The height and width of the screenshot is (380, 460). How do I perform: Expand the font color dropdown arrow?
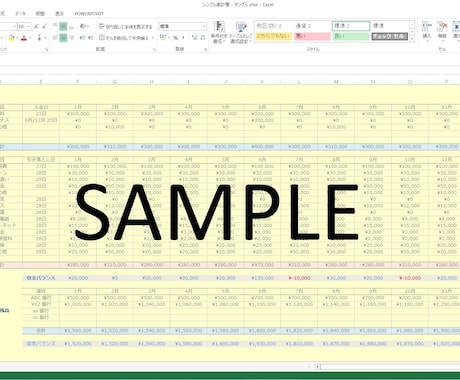click(x=30, y=38)
